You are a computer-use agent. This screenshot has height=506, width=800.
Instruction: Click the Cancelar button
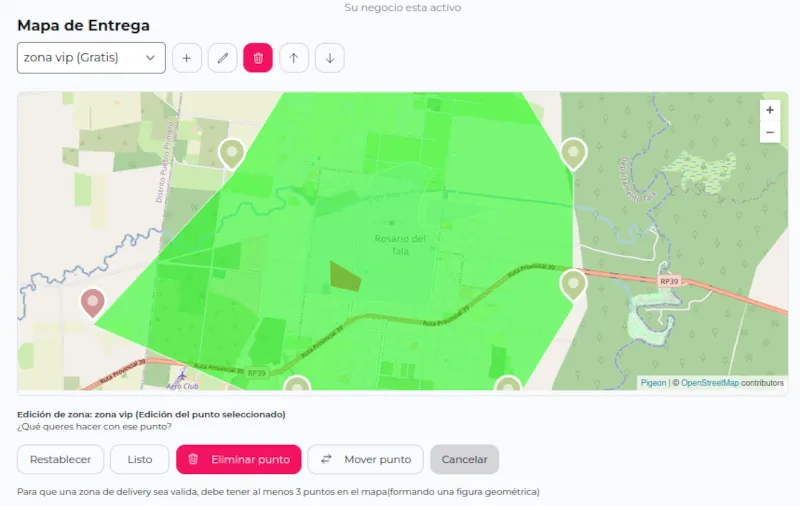[464, 459]
